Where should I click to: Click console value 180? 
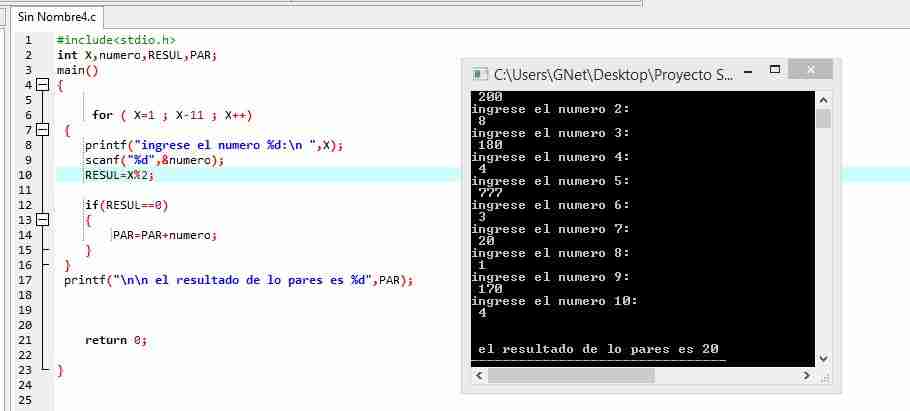[x=490, y=145]
